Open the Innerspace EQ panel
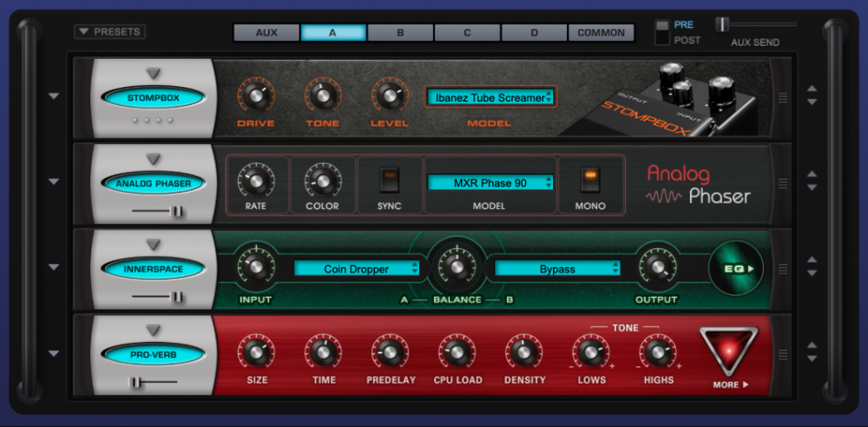 tap(736, 268)
